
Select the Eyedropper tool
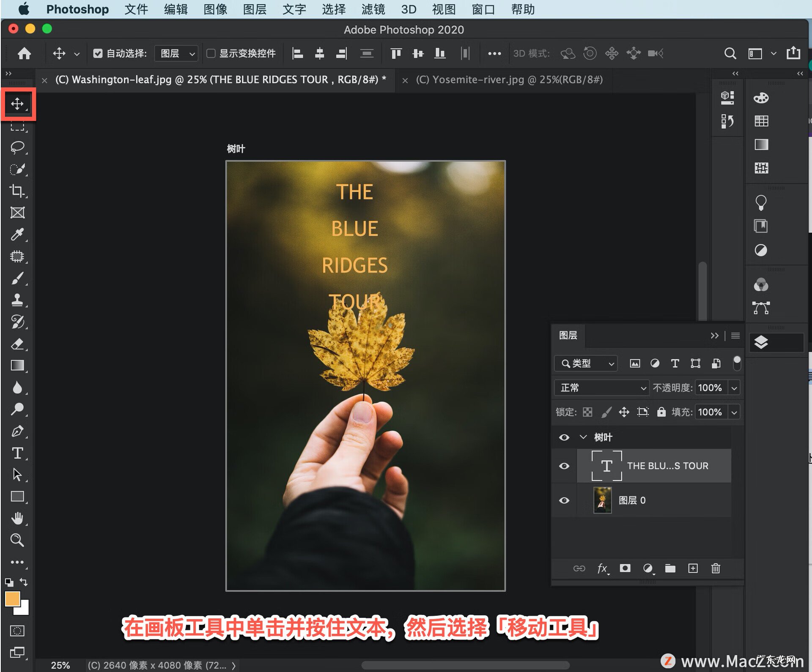[x=17, y=235]
